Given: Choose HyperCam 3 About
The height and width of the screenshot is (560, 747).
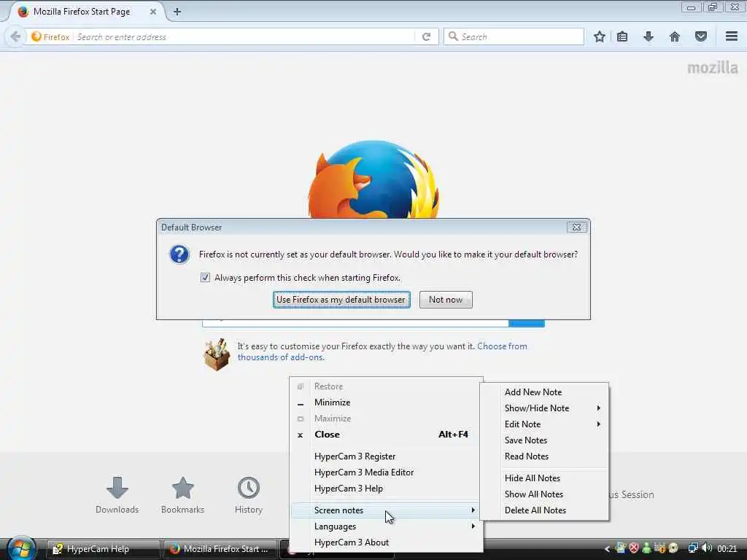Looking at the screenshot, I should tap(387, 542).
